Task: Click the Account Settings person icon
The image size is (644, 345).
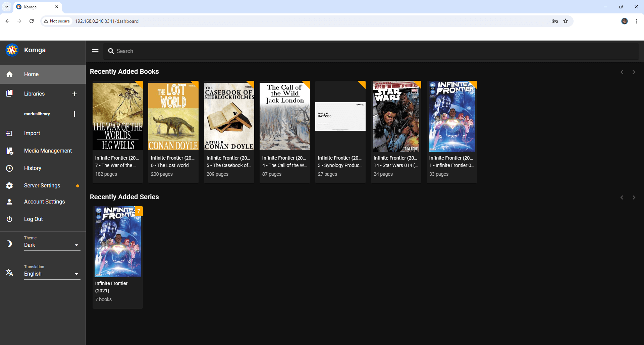Action: pyautogui.click(x=9, y=202)
